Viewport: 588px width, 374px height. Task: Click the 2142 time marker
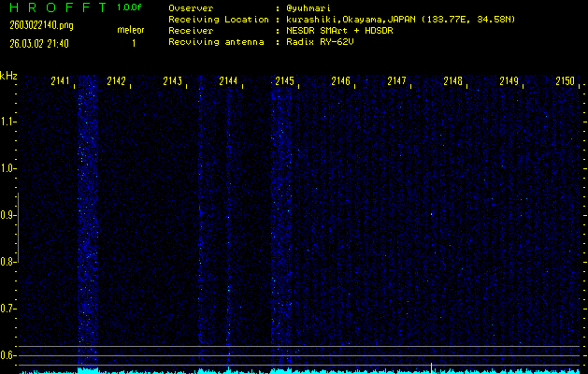[116, 81]
